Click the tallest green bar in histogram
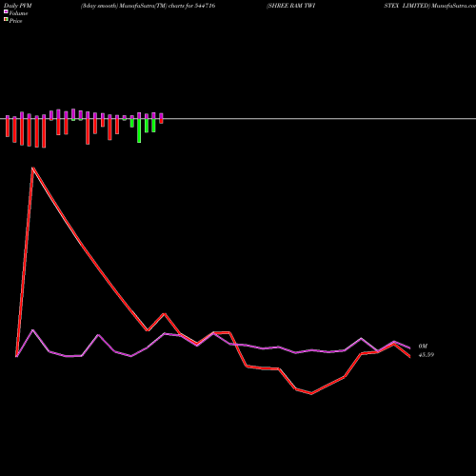Image resolution: width=476 pixels, height=476 pixels. [x=139, y=130]
